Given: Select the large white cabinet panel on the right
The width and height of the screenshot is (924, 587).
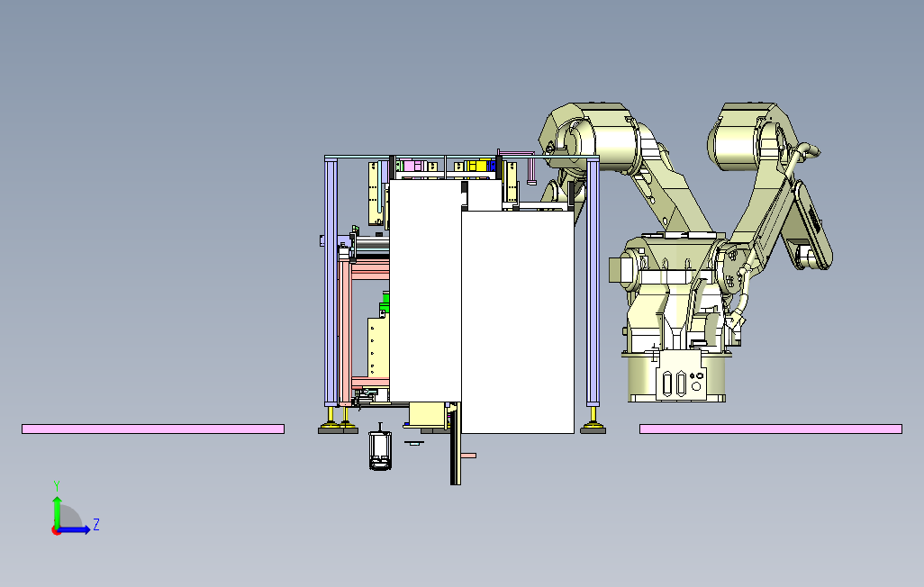Looking at the screenshot, I should tap(518, 322).
